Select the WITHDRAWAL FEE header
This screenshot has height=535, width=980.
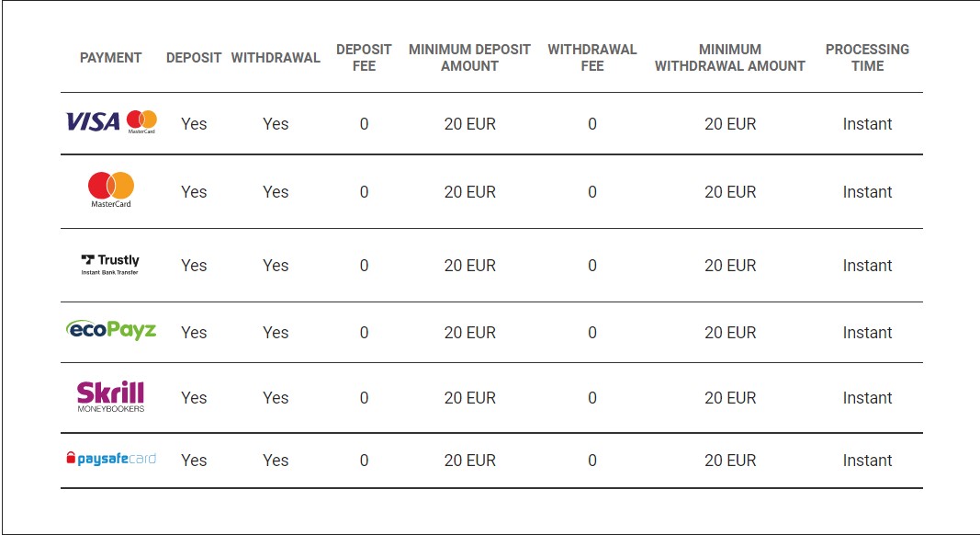591,58
